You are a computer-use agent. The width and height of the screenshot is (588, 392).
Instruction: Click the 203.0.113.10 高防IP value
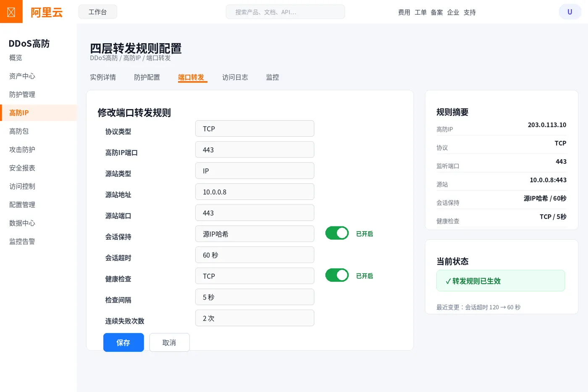[x=547, y=125]
